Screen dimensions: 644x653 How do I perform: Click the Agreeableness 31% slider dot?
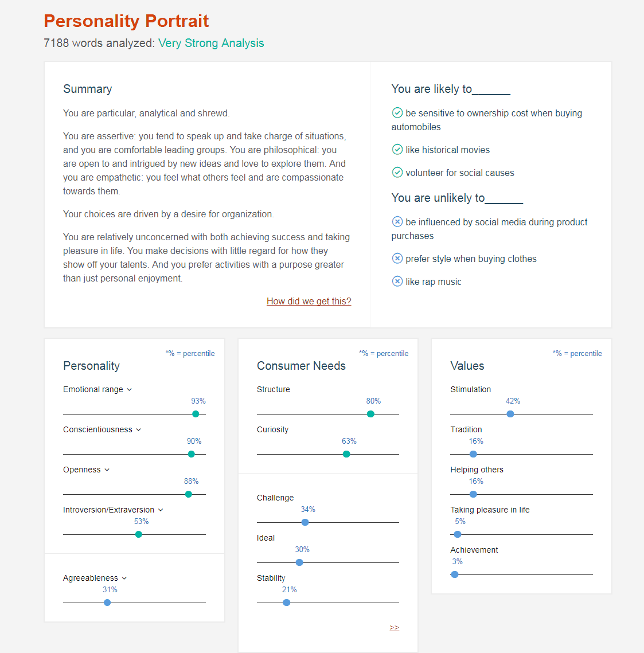107,603
